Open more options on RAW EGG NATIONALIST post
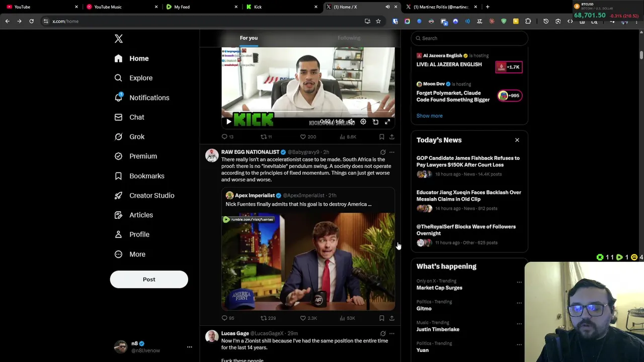 (x=392, y=152)
